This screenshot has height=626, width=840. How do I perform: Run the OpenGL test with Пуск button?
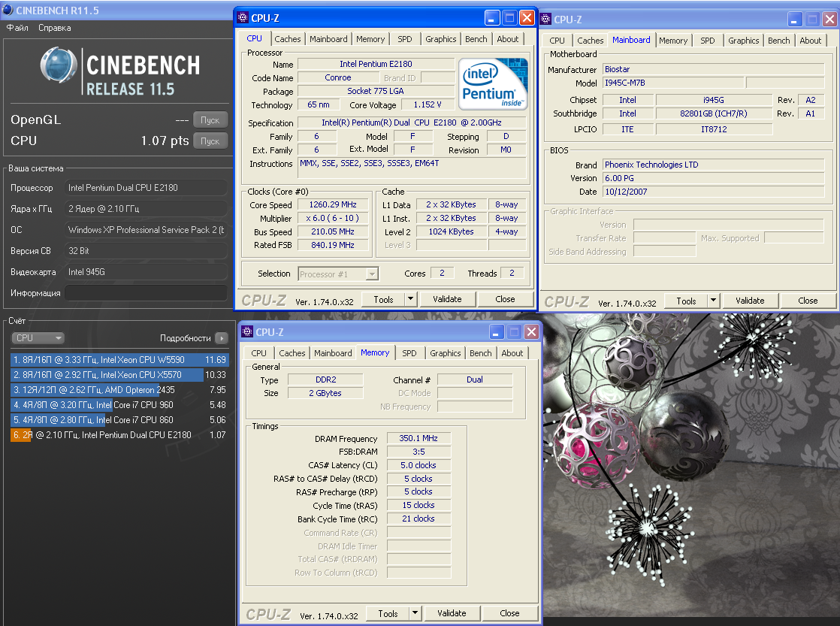(210, 120)
